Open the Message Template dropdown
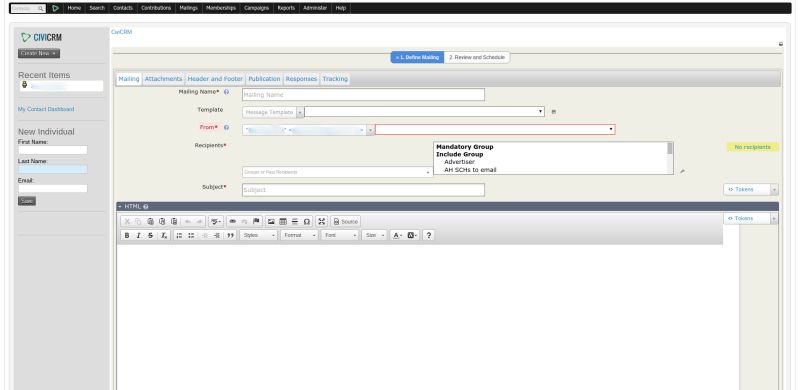Viewport: 800px width, 390px height. (273, 112)
